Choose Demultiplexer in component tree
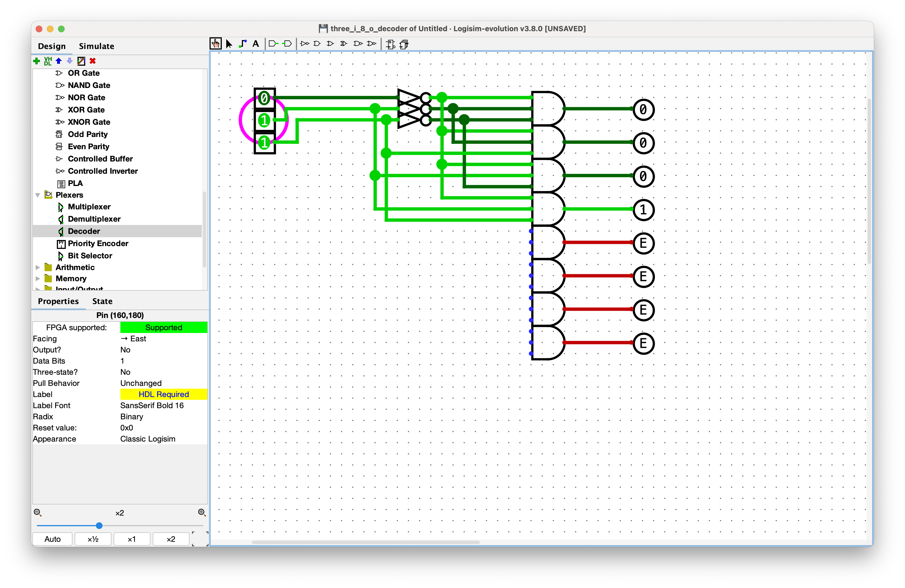This screenshot has width=905, height=588. point(94,219)
